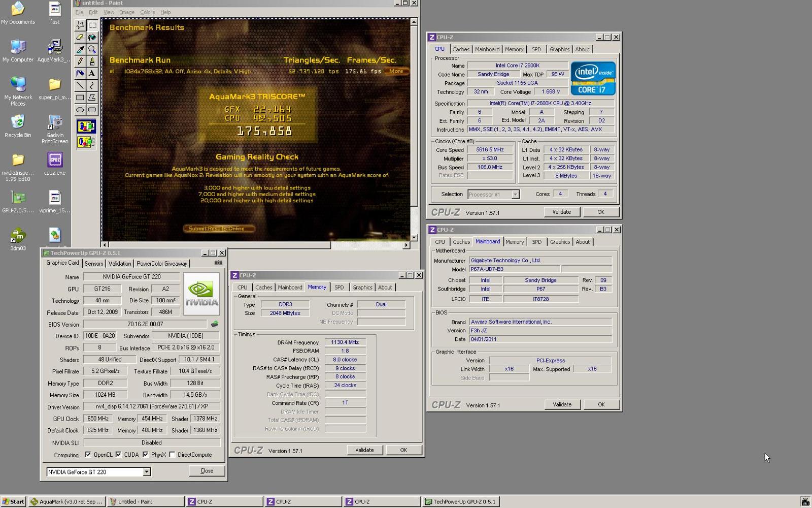Screen dimensions: 812x508
Task: Click the P67A-UD7-B3 mainboard model field
Action: pos(515,269)
